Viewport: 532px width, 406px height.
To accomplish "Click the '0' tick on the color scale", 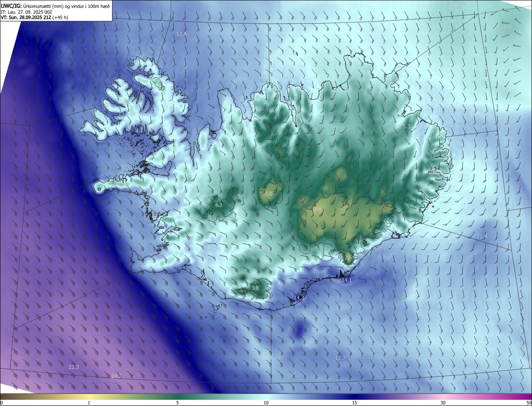I will (2, 403).
